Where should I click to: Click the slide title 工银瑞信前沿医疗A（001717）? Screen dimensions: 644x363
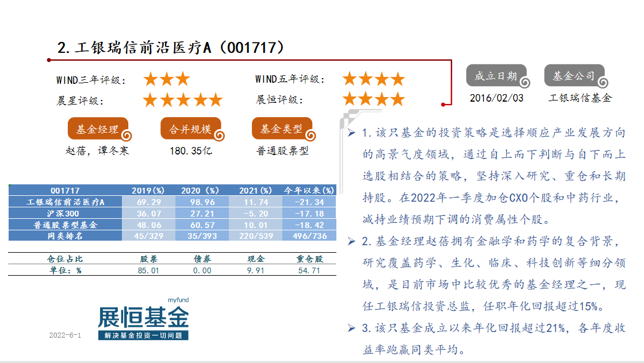[x=171, y=48]
